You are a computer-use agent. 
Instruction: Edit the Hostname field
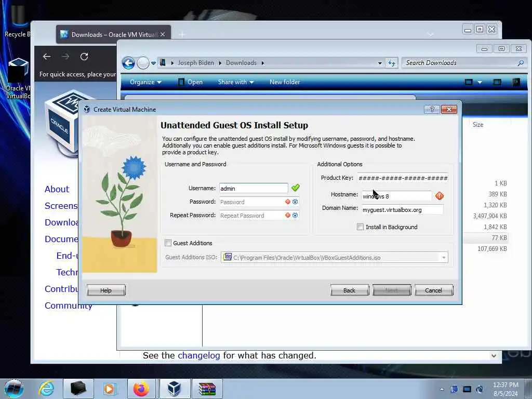pyautogui.click(x=396, y=196)
